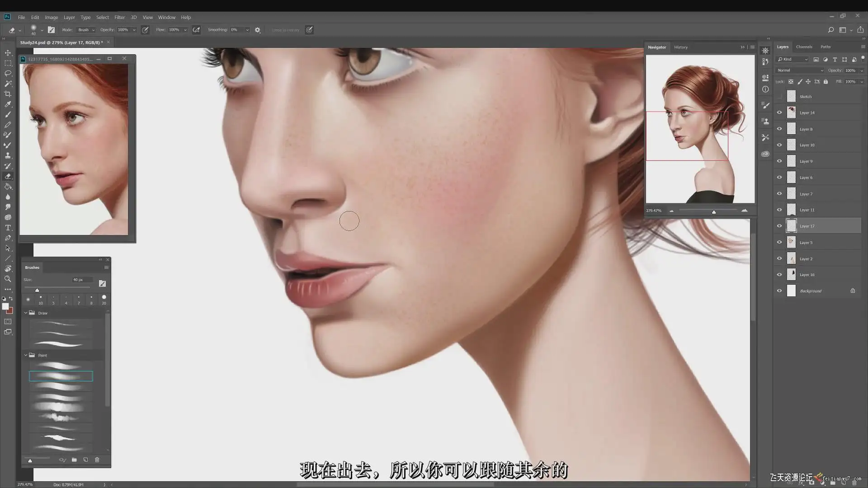Image resolution: width=868 pixels, height=488 pixels.
Task: Select the Horizontal Type tool
Action: tap(8, 227)
